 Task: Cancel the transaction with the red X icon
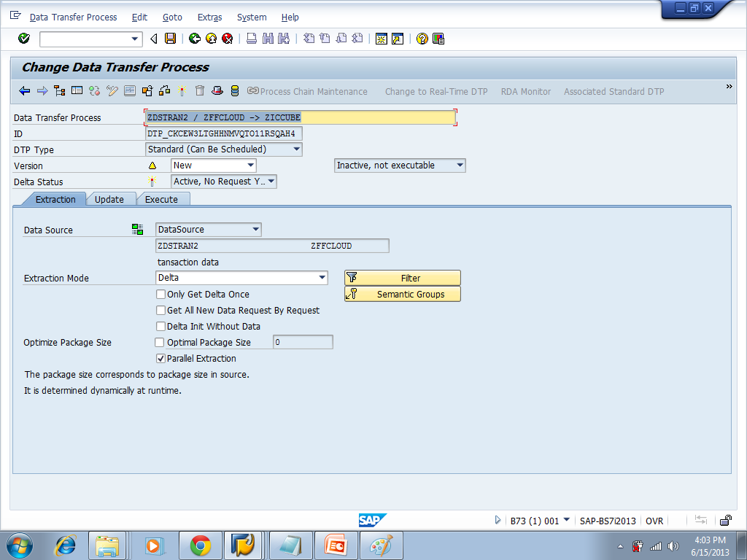(x=226, y=39)
